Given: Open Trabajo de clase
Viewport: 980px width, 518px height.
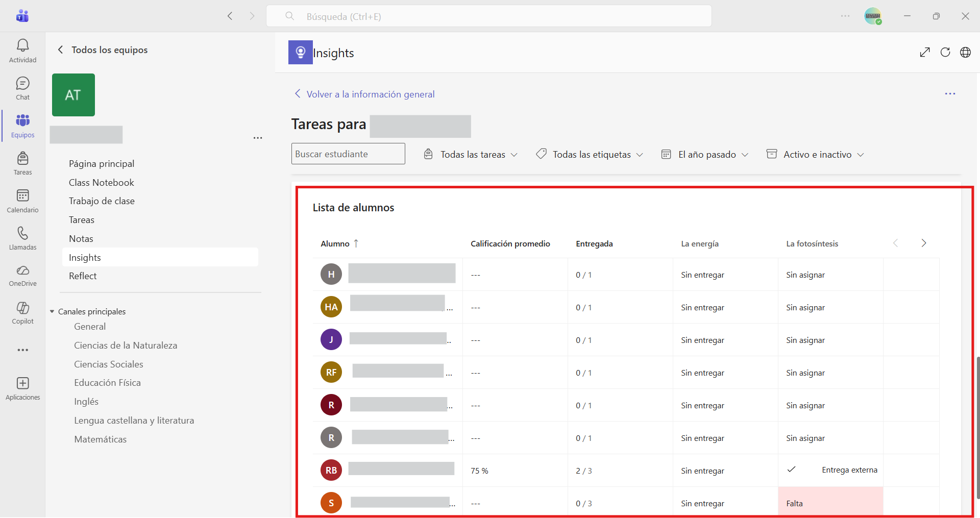Looking at the screenshot, I should click(102, 201).
